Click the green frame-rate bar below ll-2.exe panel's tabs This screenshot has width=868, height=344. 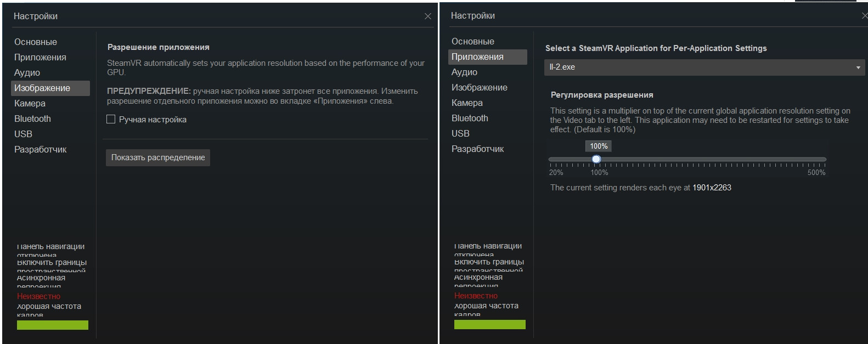[490, 325]
